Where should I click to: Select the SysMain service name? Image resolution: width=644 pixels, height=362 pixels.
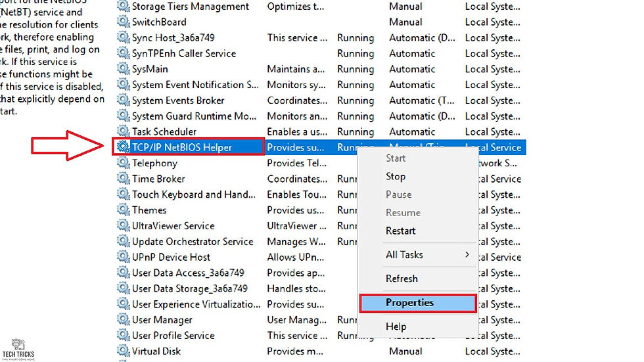(150, 69)
